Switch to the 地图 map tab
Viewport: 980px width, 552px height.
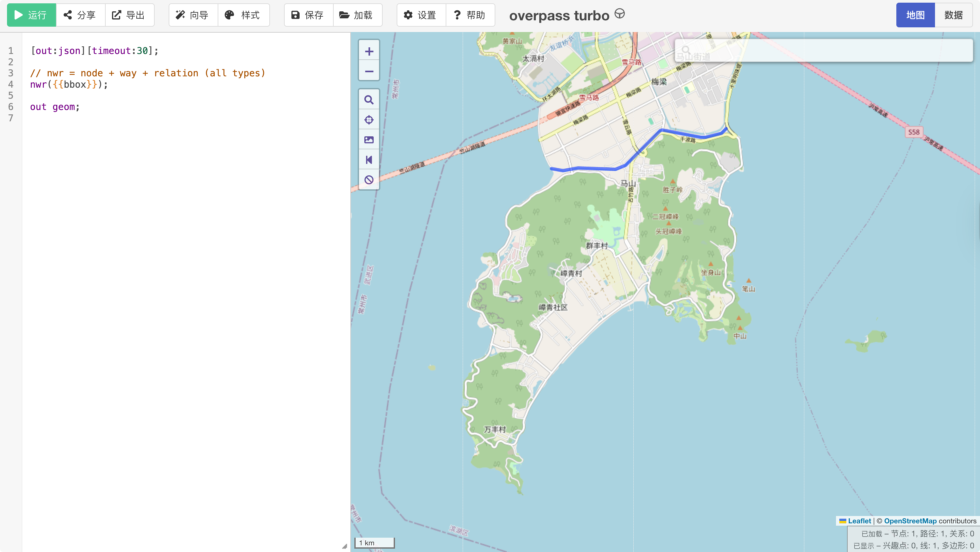click(x=915, y=15)
